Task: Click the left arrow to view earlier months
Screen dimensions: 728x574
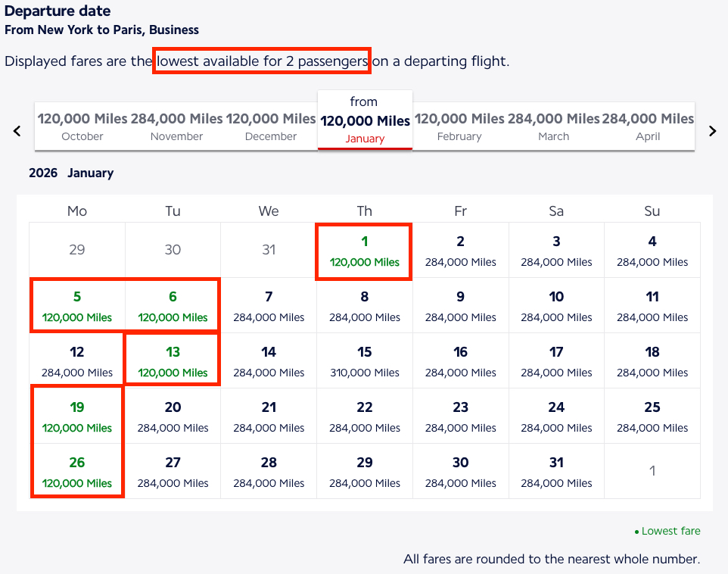Action: pyautogui.click(x=17, y=130)
